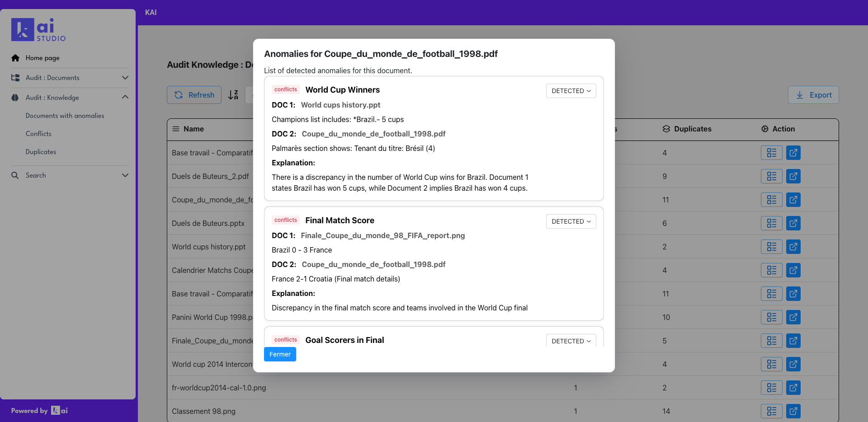Image resolution: width=868 pixels, height=422 pixels.
Task: Click the sort Z-A icon
Action: coord(233,95)
